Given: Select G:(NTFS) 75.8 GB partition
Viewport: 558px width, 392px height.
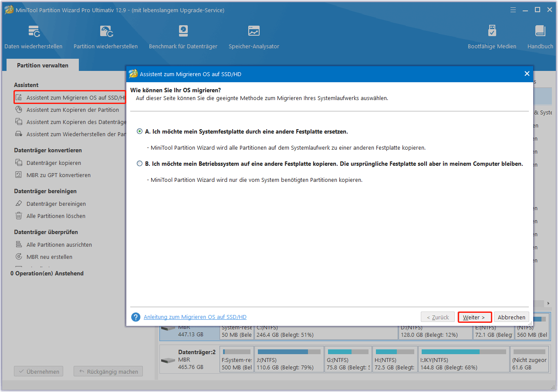Looking at the screenshot, I should 348,359.
